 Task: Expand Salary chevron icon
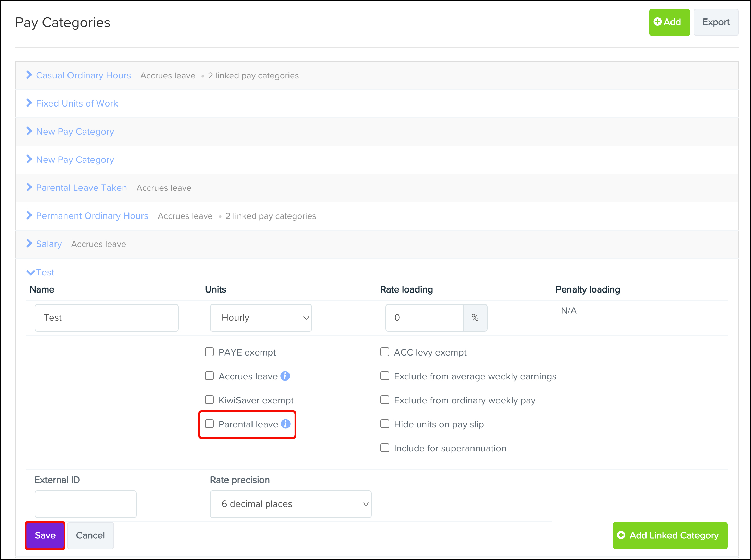click(x=29, y=244)
